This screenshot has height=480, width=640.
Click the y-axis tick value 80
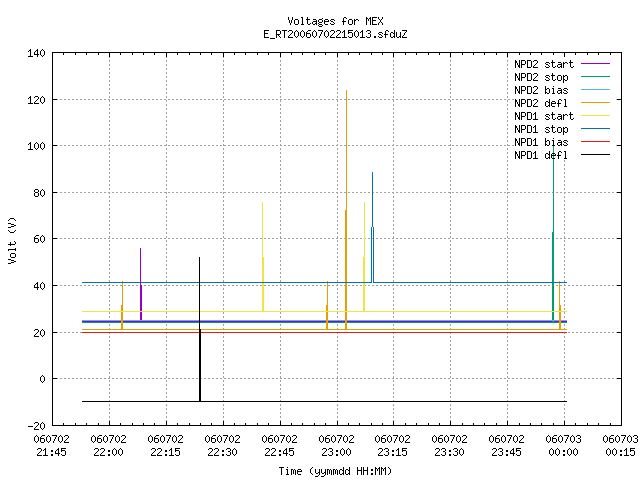(39, 193)
